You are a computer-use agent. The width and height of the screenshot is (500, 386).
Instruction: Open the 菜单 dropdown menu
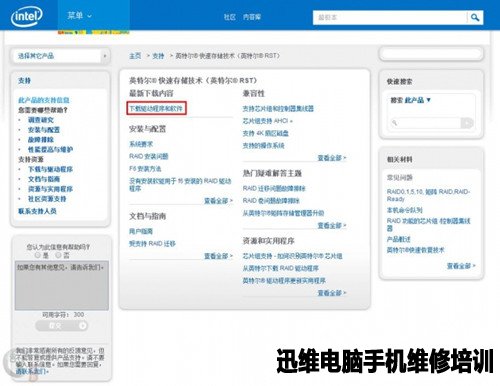point(79,16)
